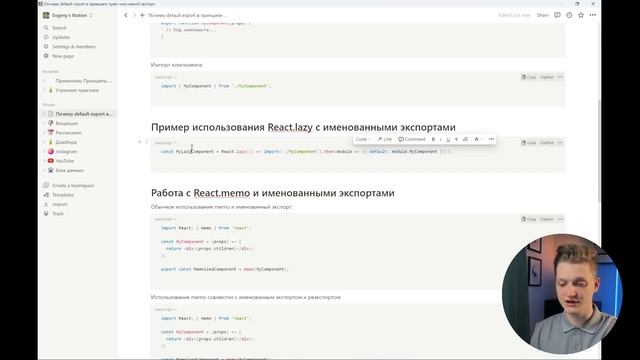Click the breadcrumb page title in top bar
Viewport: 640px width, 360px height.
pyautogui.click(x=187, y=15)
